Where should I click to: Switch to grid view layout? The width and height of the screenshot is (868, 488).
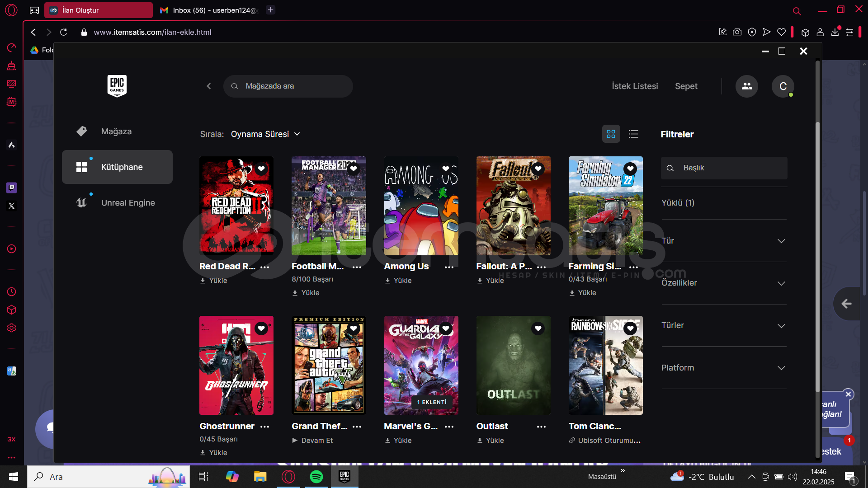pos(611,134)
